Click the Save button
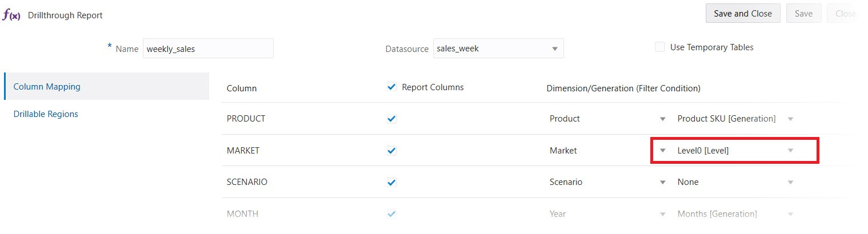This screenshot has height=234, width=868. click(803, 14)
